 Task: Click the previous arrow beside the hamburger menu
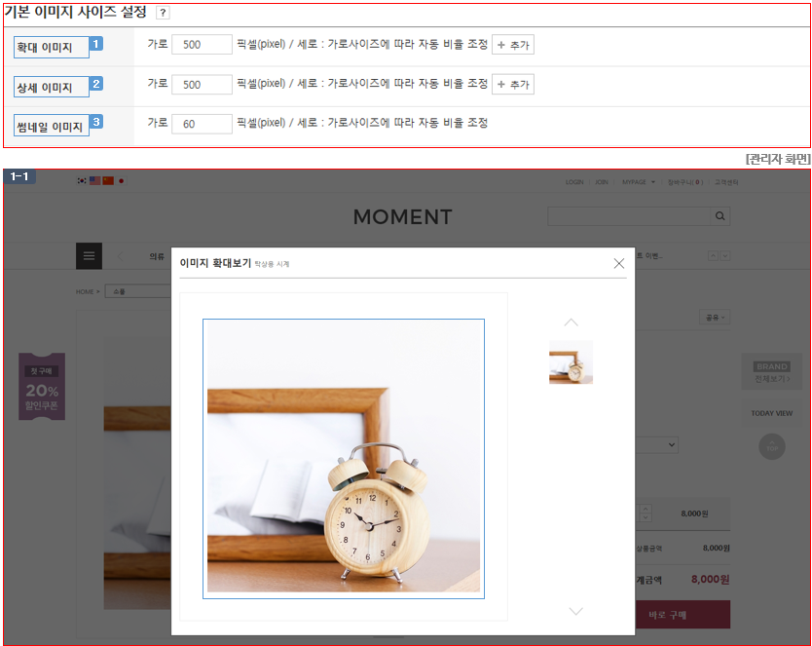(120, 256)
